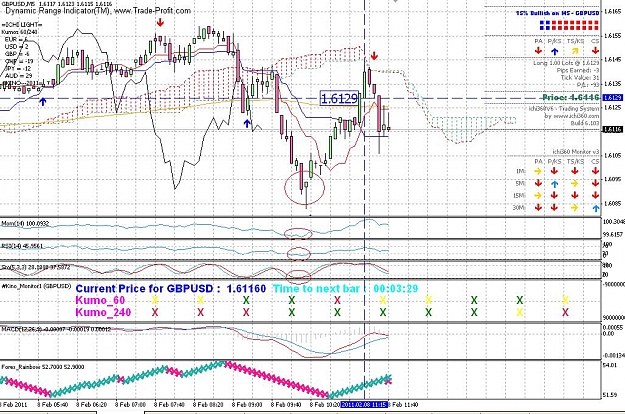Select the highlighted 2011.02.08 11:15 time label
Viewport: 625px width, 414px height.
tap(364, 404)
